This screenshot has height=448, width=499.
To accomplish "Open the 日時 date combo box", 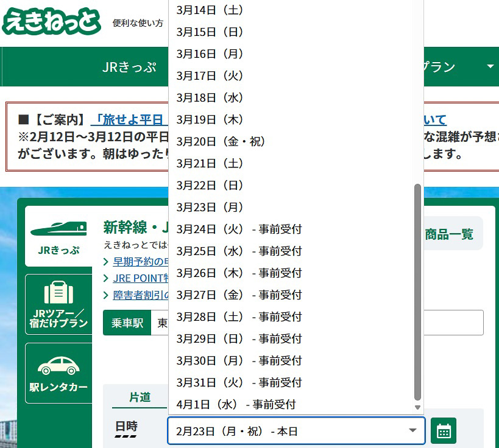I will click(296, 430).
